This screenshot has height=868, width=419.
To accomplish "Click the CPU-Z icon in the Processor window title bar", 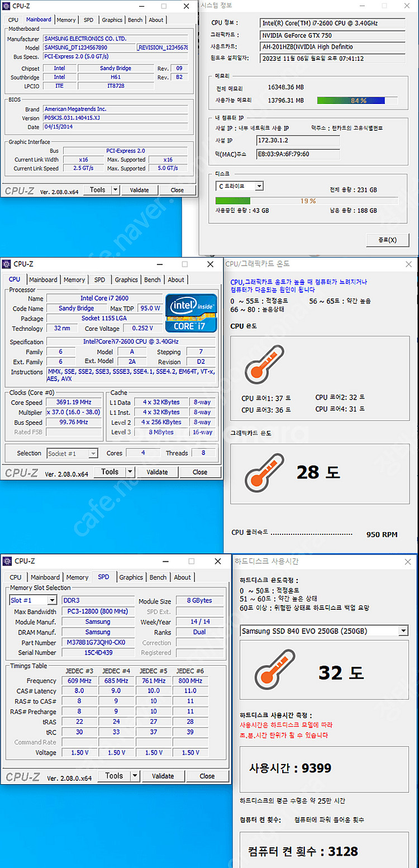I will [x=7, y=264].
